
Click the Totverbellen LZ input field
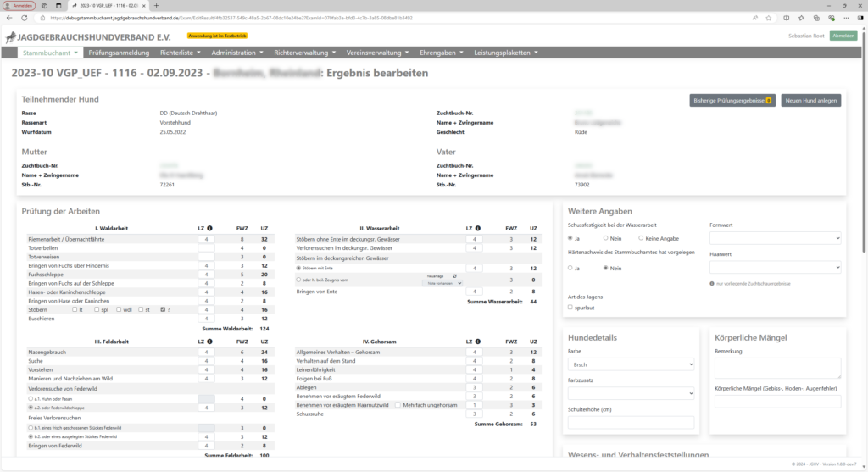207,248
